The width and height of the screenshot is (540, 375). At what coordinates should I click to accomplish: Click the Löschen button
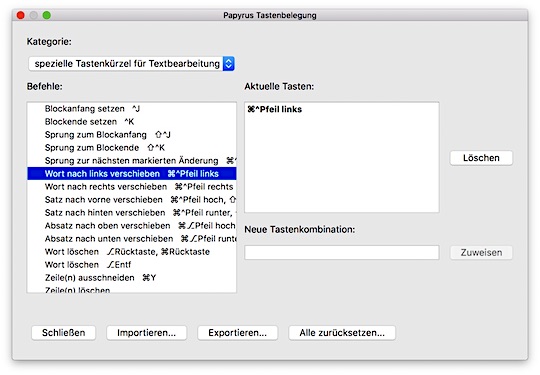click(481, 158)
